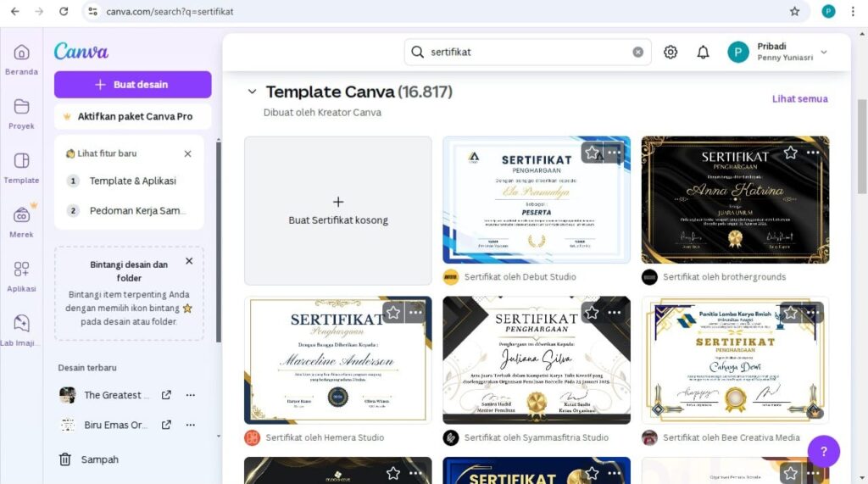The width and height of the screenshot is (868, 484).
Task: Click the page vertical scrollbar
Action: pyautogui.click(x=862, y=147)
